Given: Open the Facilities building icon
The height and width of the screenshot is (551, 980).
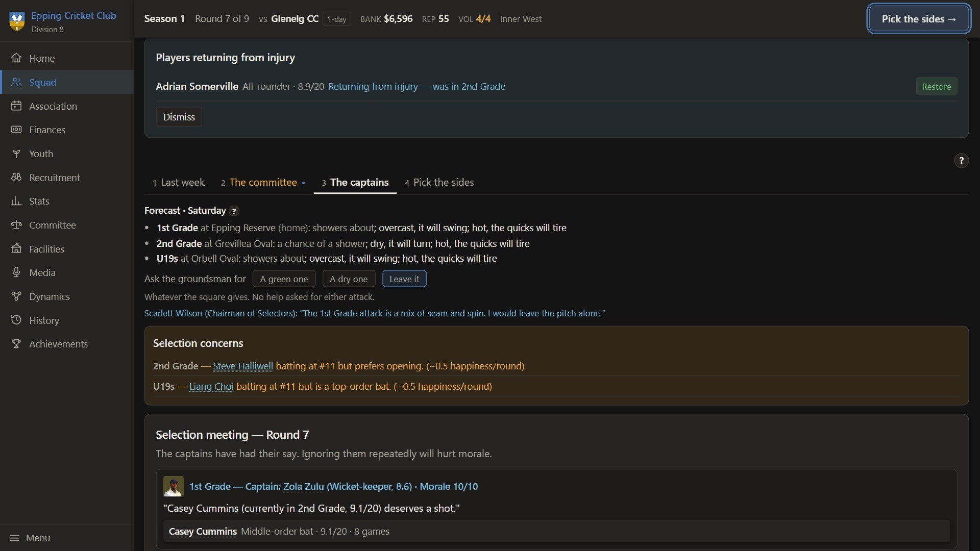Looking at the screenshot, I should (x=16, y=248).
